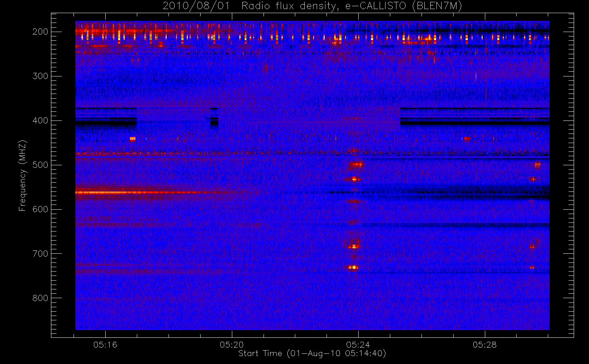Screen dimensions: 589x364
Task: Click the burst spot near 730 MHz at 05:24
Action: (353, 268)
